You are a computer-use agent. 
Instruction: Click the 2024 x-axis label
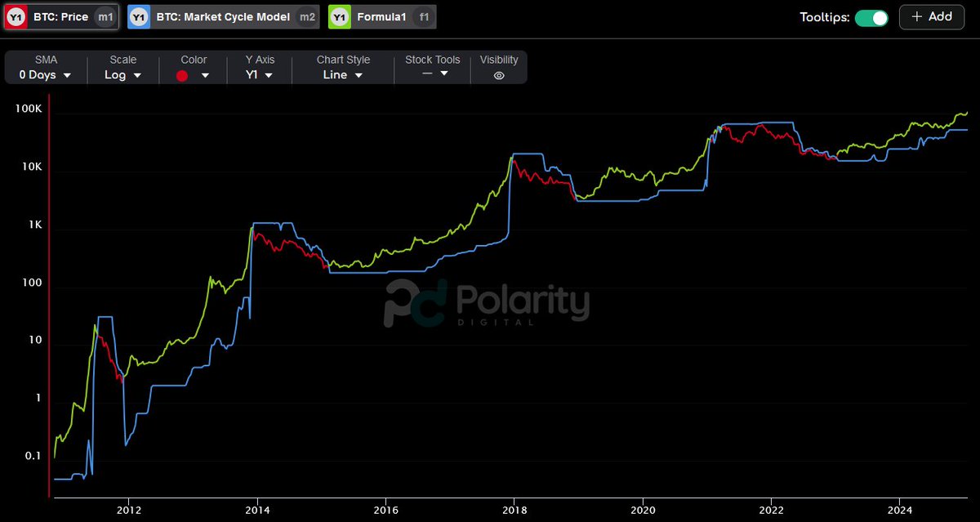[899, 510]
